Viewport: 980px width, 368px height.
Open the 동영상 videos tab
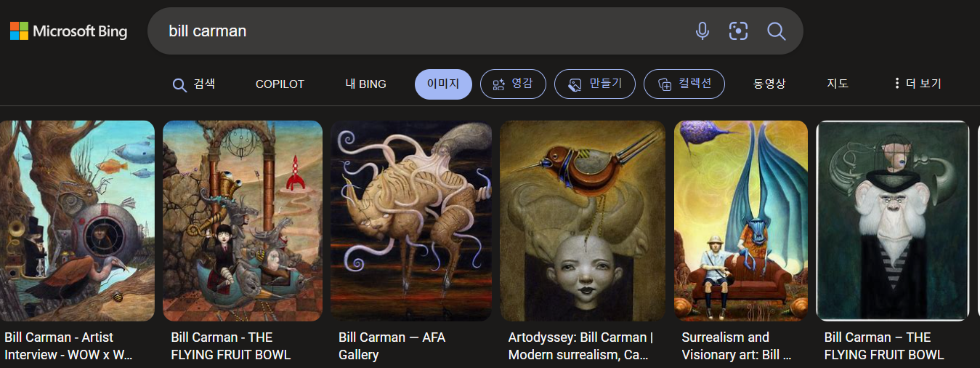pyautogui.click(x=769, y=84)
